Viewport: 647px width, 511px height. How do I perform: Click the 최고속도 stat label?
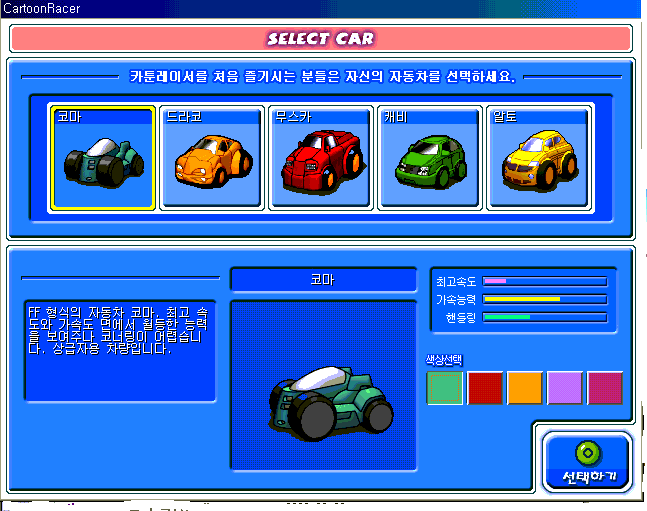point(456,282)
